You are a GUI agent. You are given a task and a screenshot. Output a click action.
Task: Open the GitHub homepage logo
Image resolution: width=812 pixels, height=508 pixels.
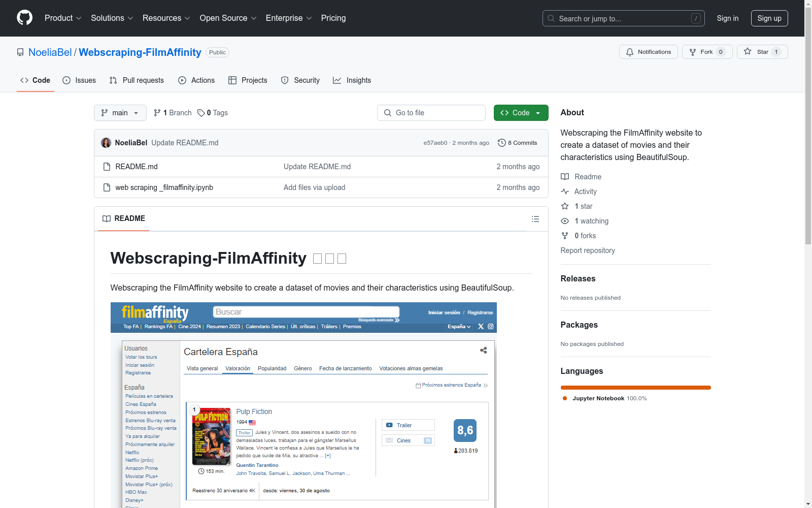(24, 18)
